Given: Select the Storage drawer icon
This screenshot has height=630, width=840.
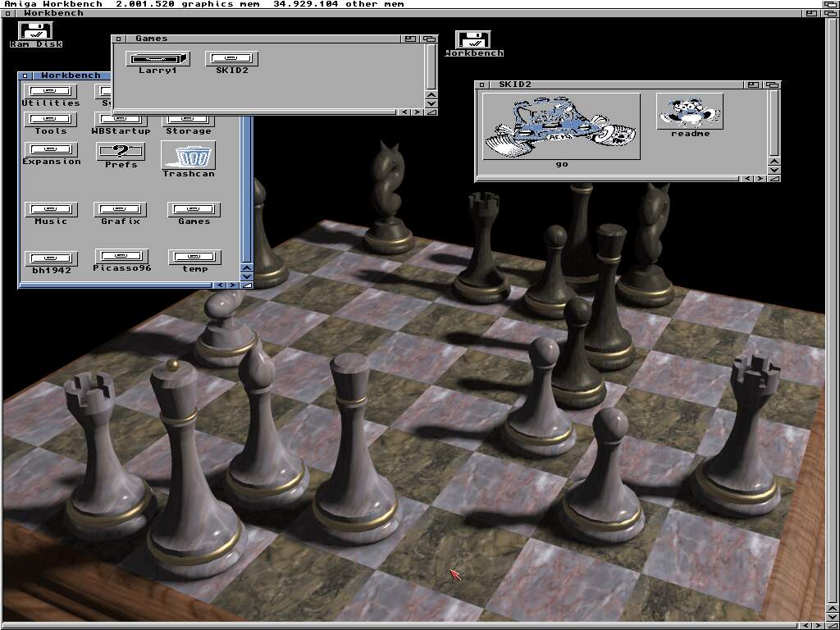Looking at the screenshot, I should point(188,121).
